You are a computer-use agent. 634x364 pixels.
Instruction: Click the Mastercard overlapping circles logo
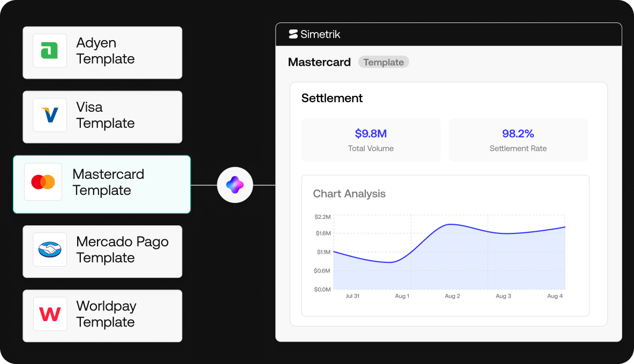[x=43, y=182]
